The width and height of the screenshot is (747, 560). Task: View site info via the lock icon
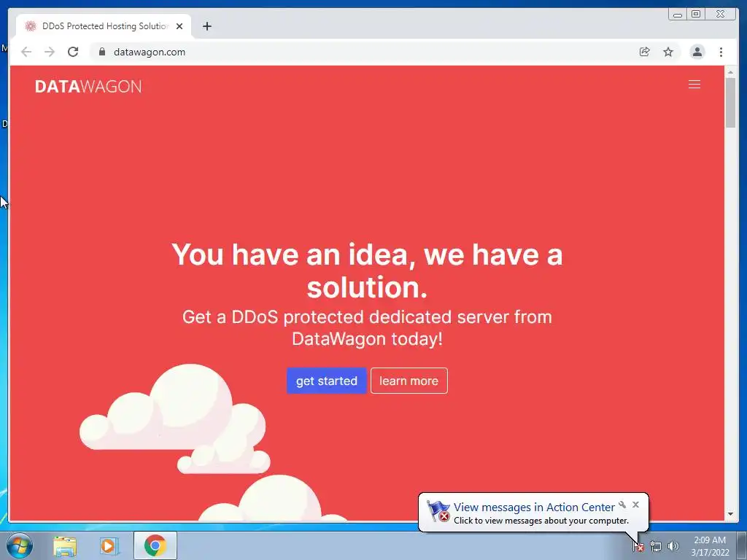click(x=102, y=52)
